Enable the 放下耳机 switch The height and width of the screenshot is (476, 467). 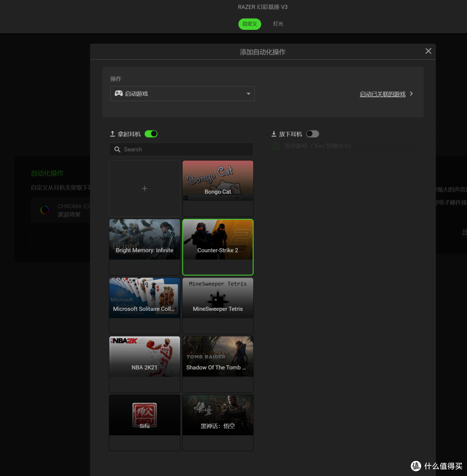pyautogui.click(x=313, y=134)
